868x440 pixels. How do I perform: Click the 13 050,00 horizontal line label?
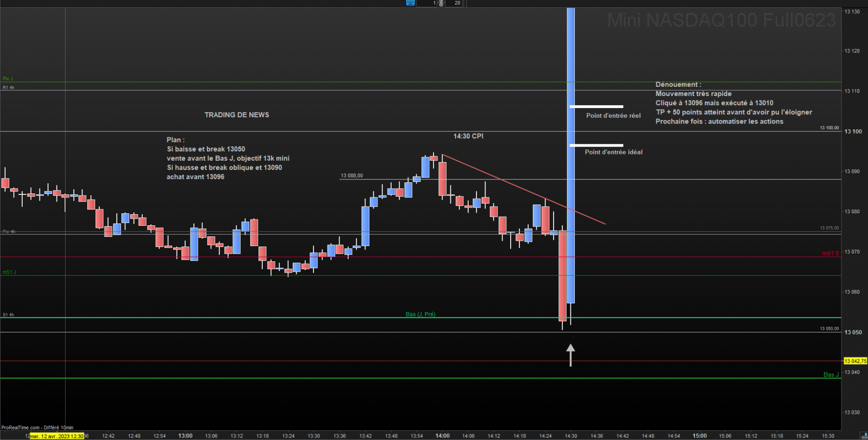point(829,329)
